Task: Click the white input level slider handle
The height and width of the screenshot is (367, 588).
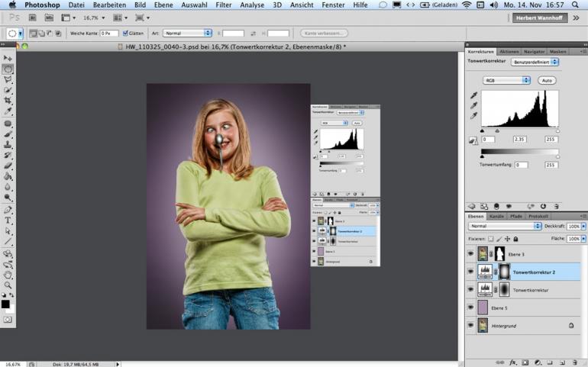Action: point(557,130)
